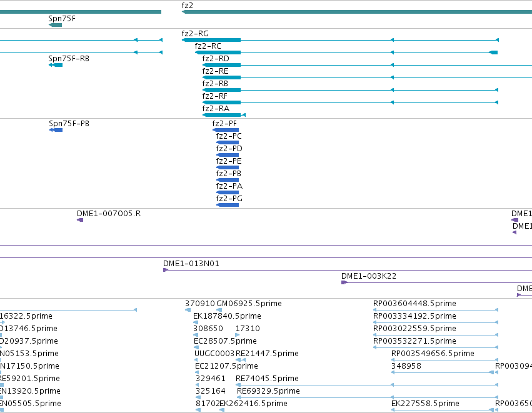The image size is (532, 413).
Task: Select the fz2-RB transcript label
Action: pos(215,84)
